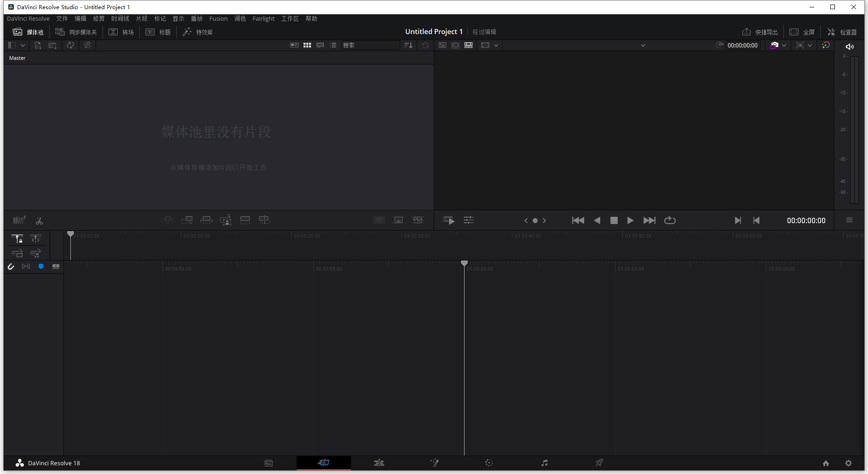Image resolution: width=868 pixels, height=474 pixels.
Task: Click the Import Media icon
Action: (x=38, y=45)
